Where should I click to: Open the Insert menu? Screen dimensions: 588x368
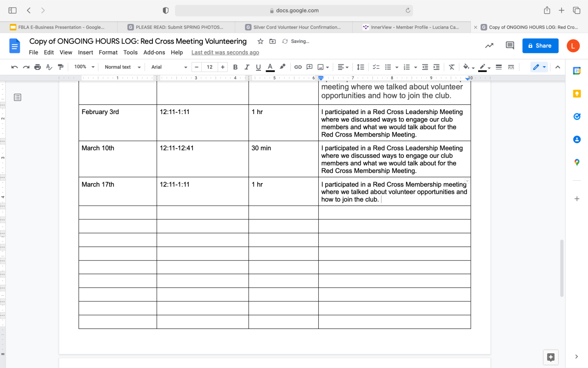coord(85,52)
